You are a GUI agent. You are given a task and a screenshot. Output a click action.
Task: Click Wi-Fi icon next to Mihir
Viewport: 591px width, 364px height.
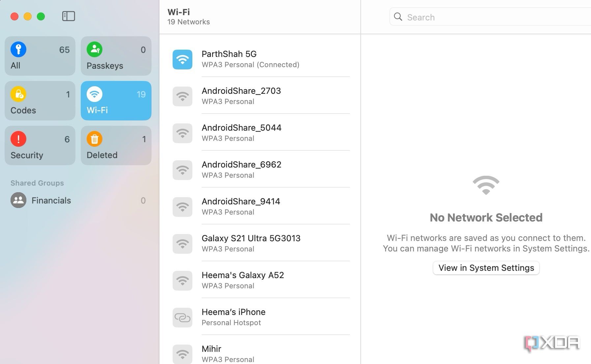coord(183,354)
